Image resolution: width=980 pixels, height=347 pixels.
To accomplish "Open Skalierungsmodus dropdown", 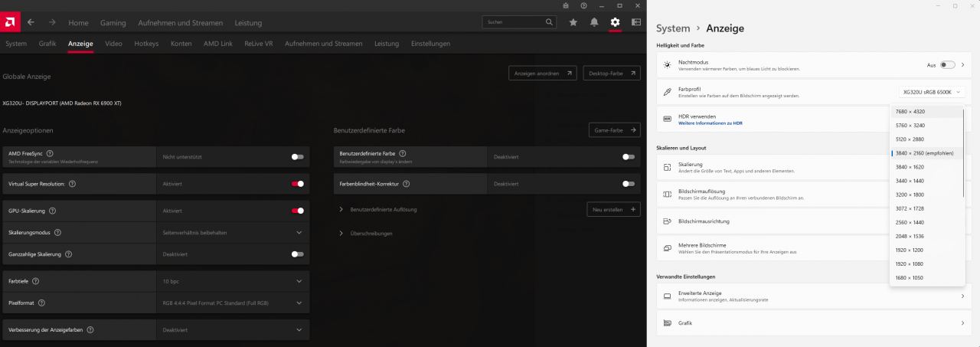I will (233, 232).
